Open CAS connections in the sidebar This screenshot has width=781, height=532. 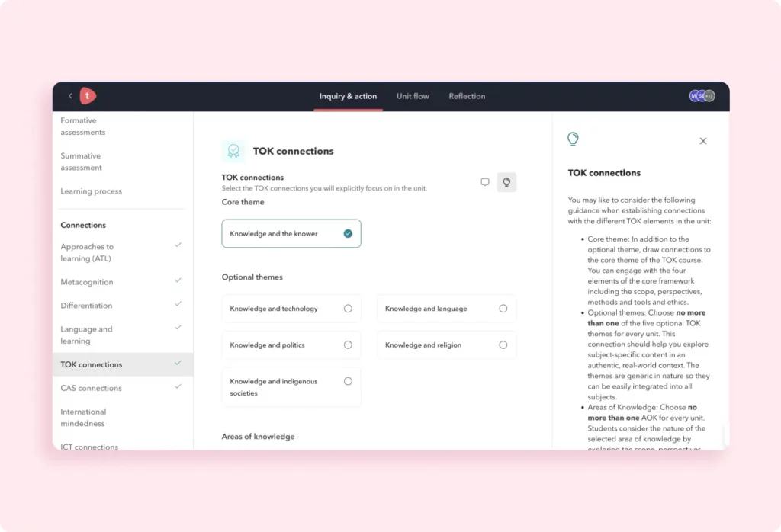pyautogui.click(x=91, y=388)
